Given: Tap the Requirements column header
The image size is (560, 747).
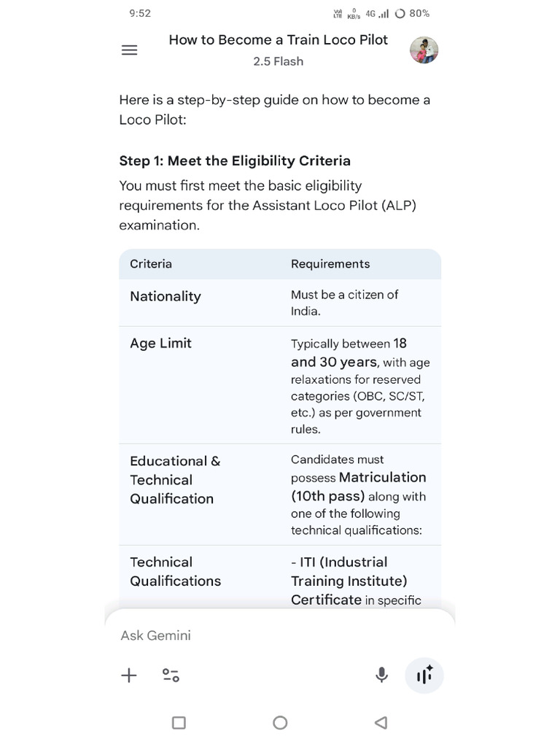Looking at the screenshot, I should point(330,264).
